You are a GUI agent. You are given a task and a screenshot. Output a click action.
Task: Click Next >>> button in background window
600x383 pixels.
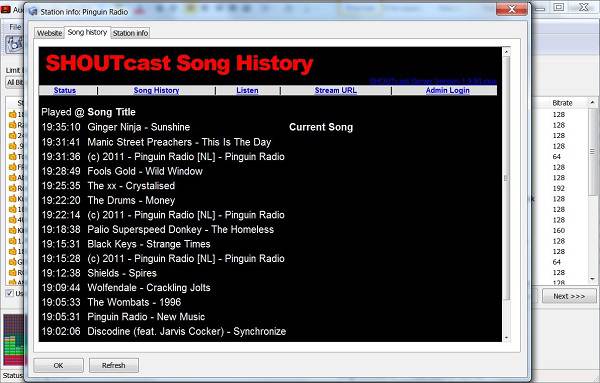pyautogui.click(x=569, y=296)
